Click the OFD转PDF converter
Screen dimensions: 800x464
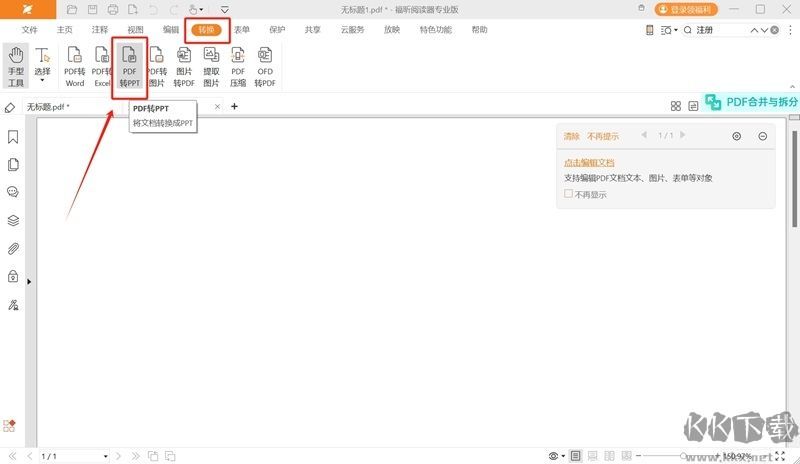coord(265,66)
